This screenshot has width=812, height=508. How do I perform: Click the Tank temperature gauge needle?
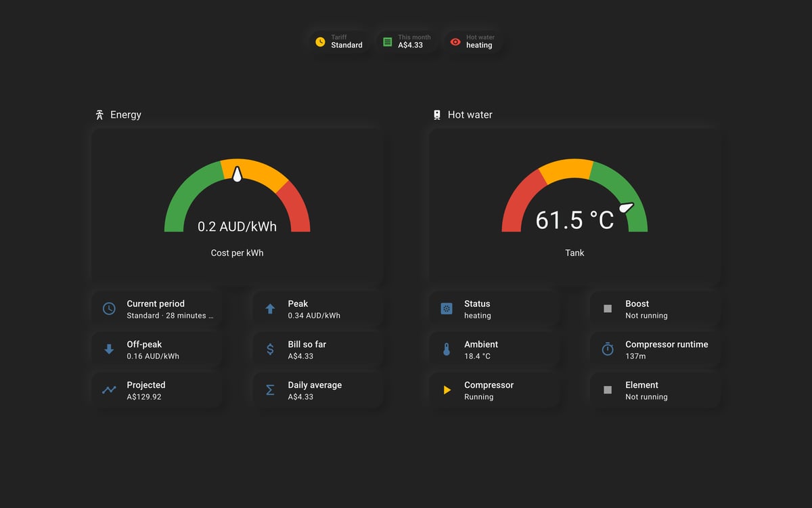pyautogui.click(x=627, y=208)
